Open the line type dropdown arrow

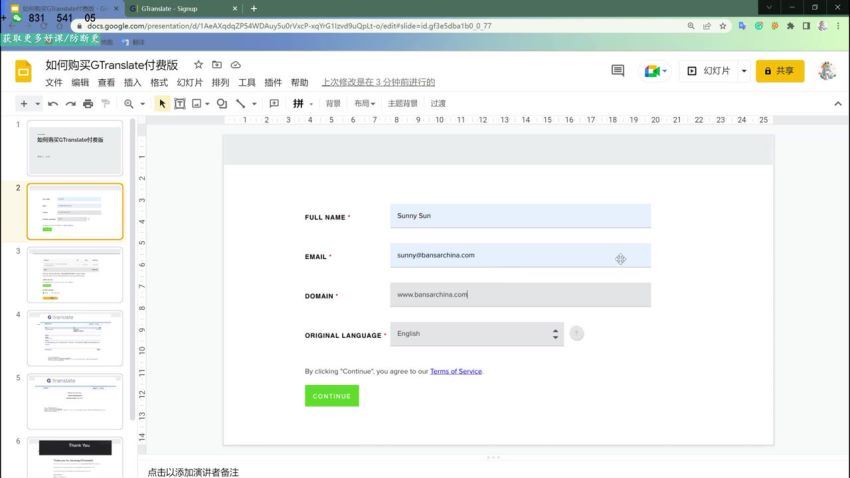pyautogui.click(x=254, y=104)
